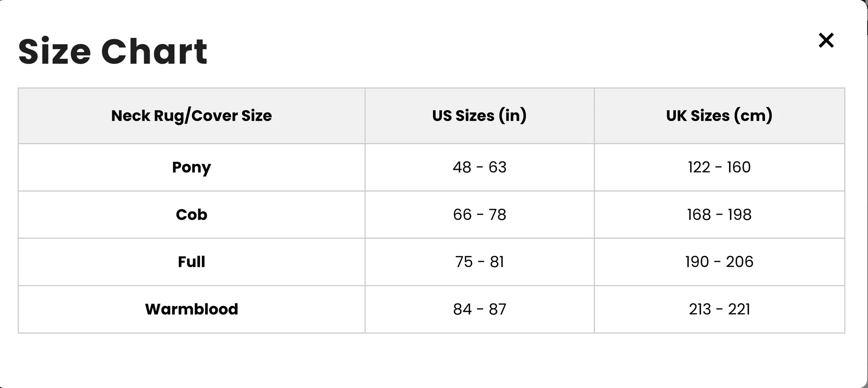Click the Size Chart heading

(x=113, y=51)
